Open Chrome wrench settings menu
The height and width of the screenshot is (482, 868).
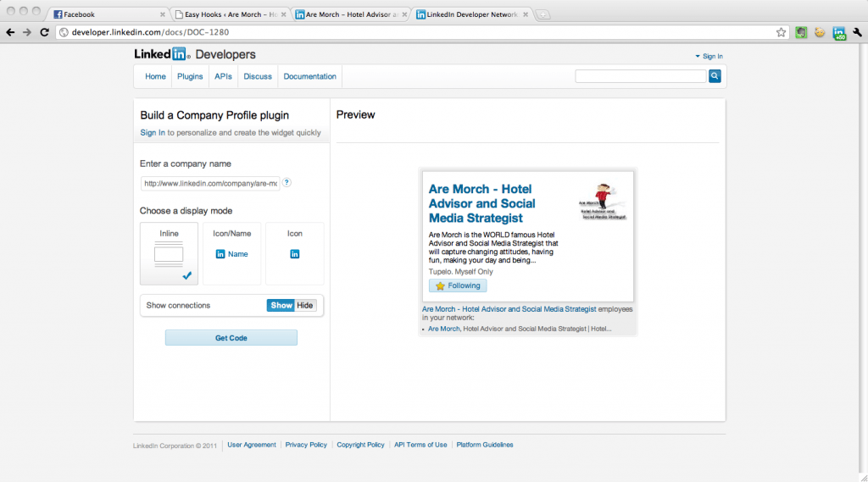coord(858,33)
